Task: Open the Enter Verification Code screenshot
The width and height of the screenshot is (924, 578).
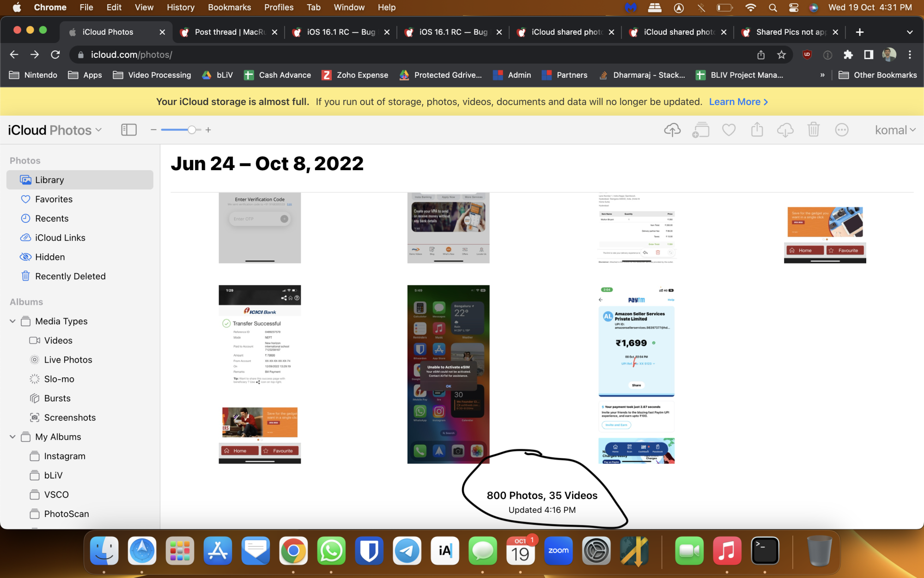Action: [x=260, y=228]
